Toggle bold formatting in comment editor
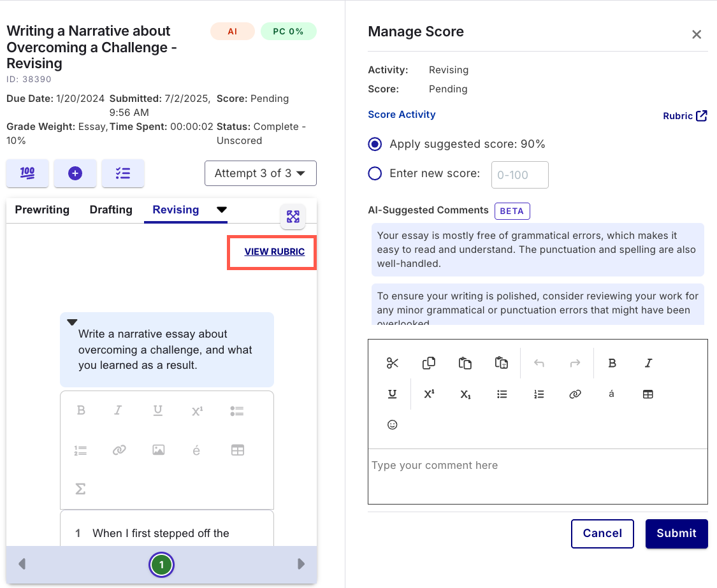The image size is (717, 588). point(612,363)
